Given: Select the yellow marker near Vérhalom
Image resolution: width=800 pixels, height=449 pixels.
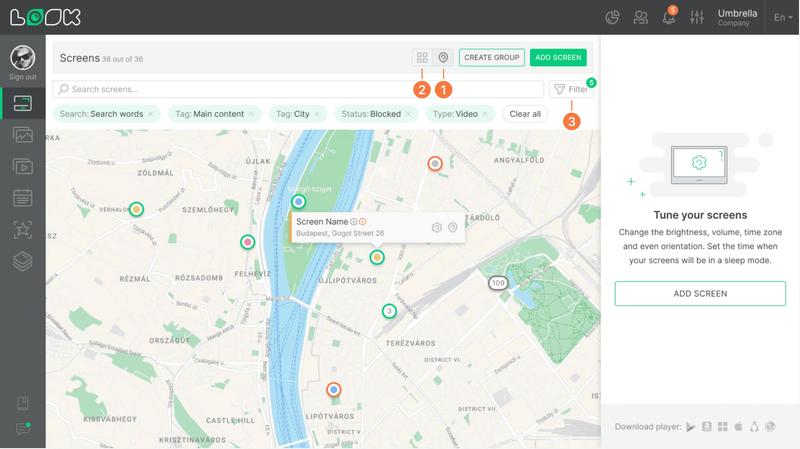Looking at the screenshot, I should tap(136, 209).
